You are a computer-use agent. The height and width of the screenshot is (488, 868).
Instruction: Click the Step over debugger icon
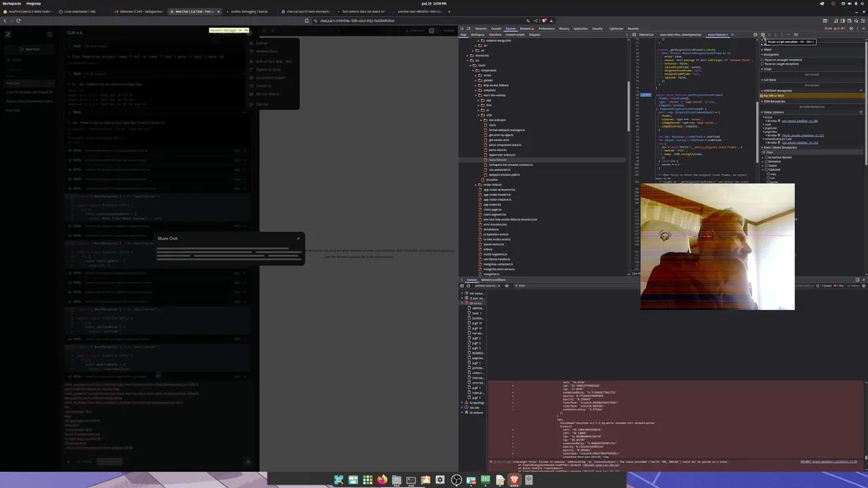click(x=770, y=35)
